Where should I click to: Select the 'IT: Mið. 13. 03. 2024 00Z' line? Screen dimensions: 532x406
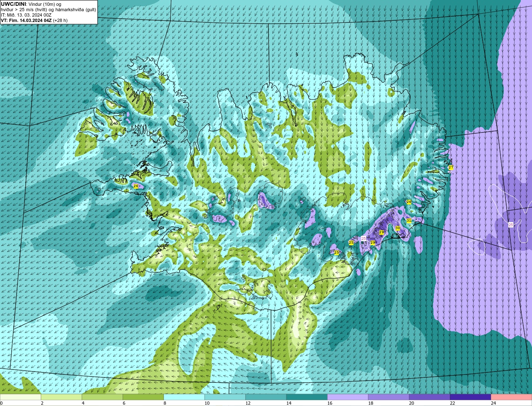pos(26,15)
